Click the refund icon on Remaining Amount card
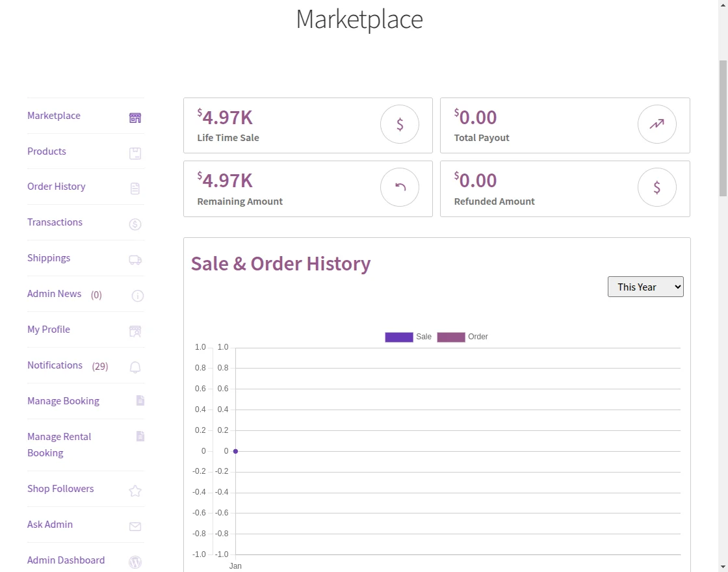 (399, 187)
